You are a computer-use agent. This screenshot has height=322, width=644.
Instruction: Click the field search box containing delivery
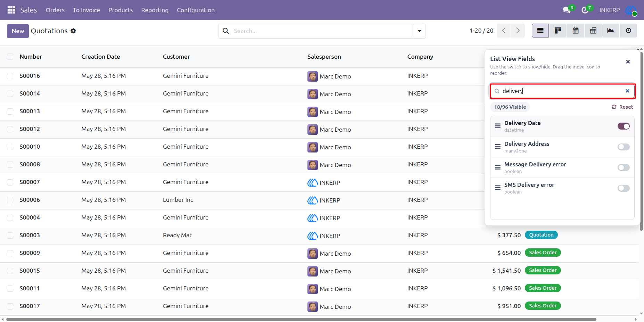coord(562,91)
